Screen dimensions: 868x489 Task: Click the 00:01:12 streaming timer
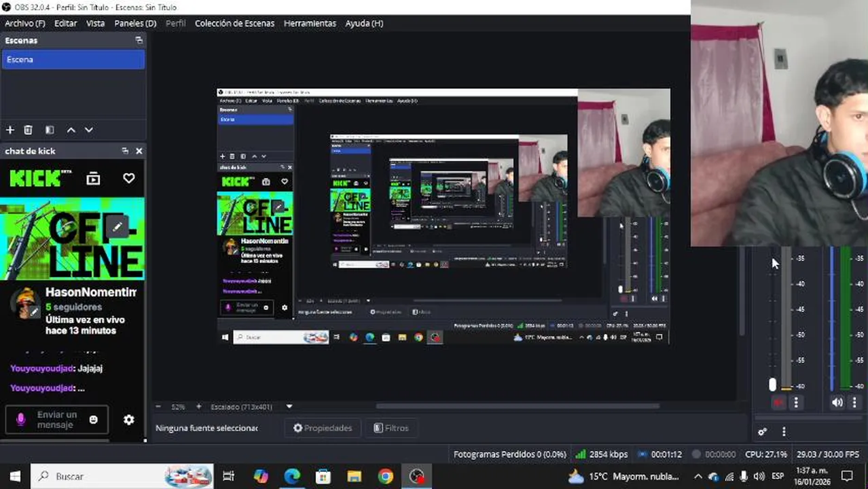(659, 454)
